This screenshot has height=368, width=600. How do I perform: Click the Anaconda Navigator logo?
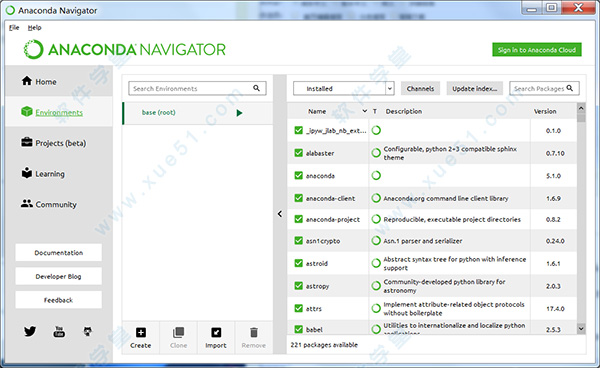pos(125,49)
